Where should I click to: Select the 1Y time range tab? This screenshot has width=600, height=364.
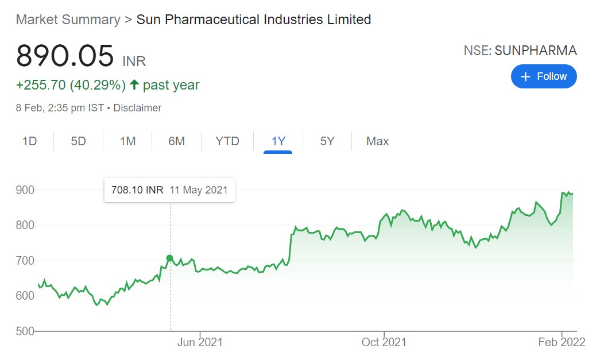coord(278,141)
